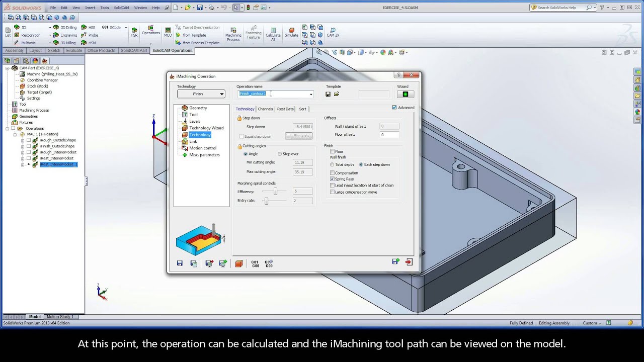The height and width of the screenshot is (362, 644).
Task: Open the Sort tab in dialog
Action: click(302, 109)
